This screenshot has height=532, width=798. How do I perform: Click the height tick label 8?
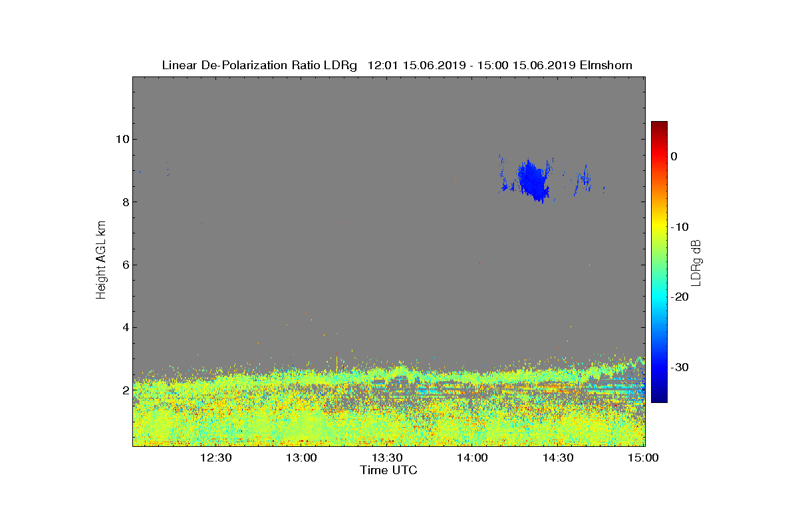(x=124, y=202)
